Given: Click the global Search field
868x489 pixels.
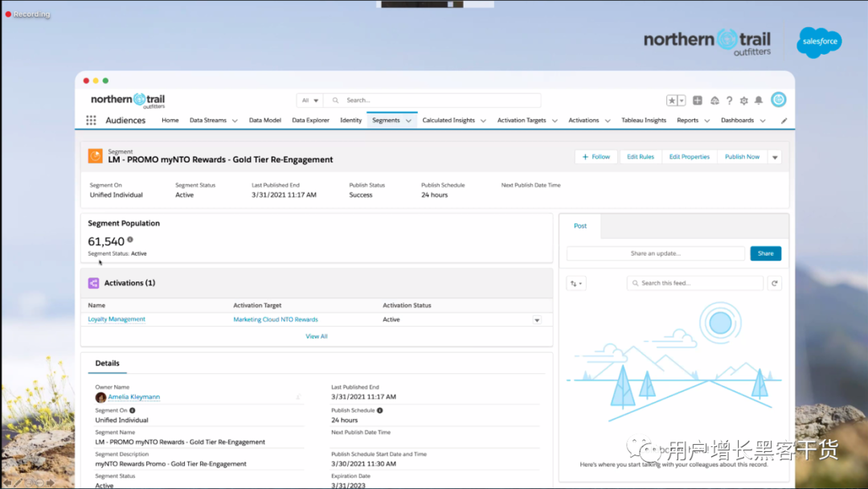Looking at the screenshot, I should point(432,101).
